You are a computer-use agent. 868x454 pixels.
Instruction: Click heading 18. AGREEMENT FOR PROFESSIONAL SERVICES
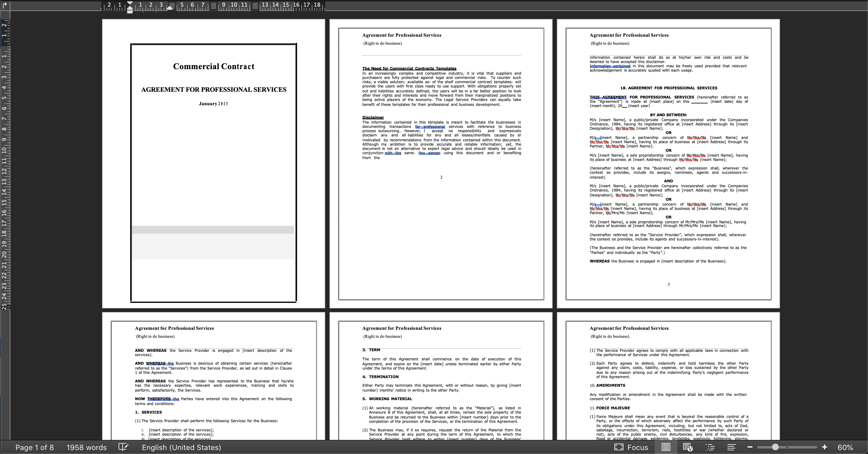(x=668, y=88)
